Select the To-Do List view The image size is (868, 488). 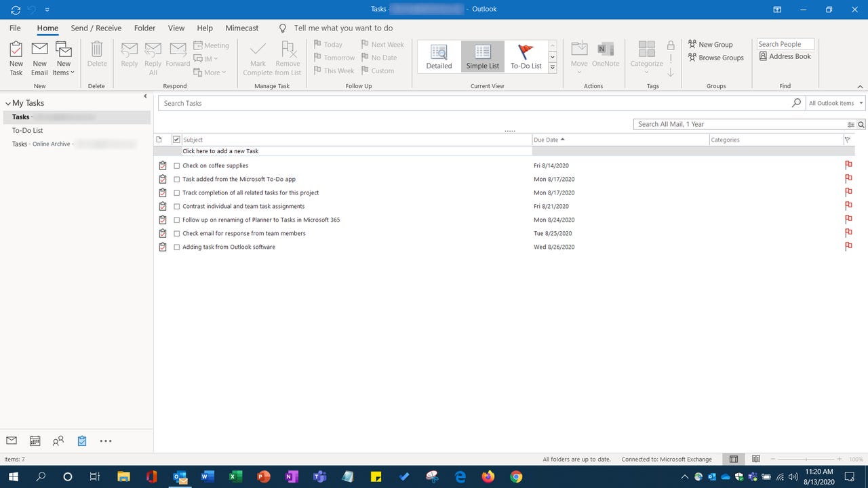526,57
